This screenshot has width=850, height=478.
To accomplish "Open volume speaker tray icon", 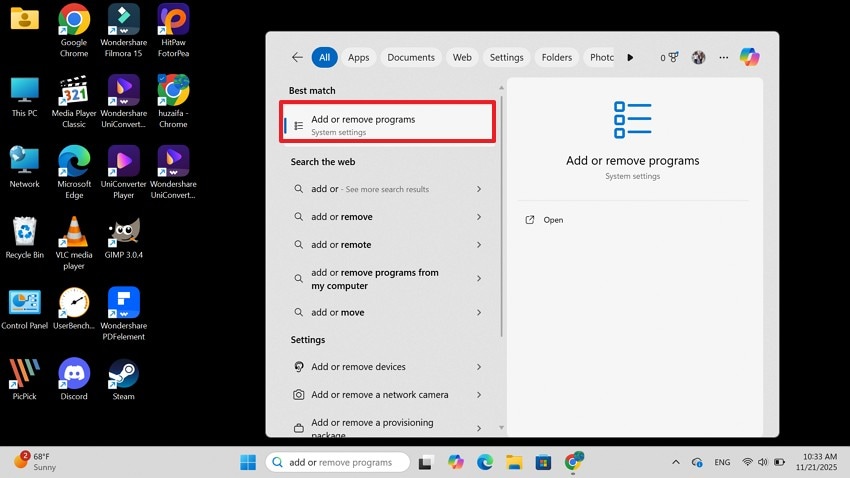I will coord(763,462).
